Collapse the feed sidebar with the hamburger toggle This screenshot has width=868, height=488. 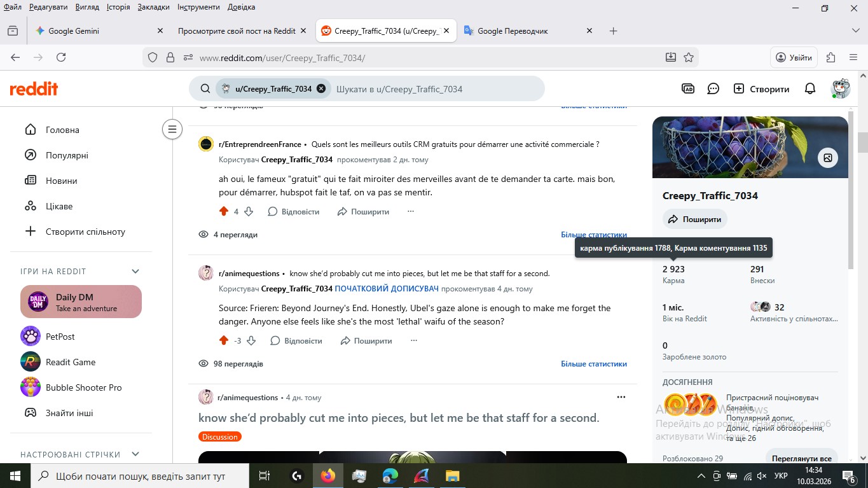tap(172, 129)
